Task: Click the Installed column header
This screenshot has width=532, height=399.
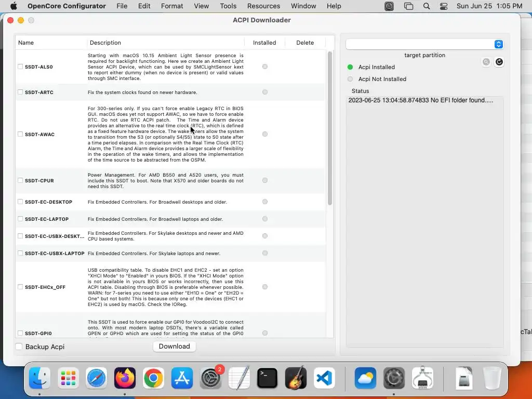Action: (264, 43)
